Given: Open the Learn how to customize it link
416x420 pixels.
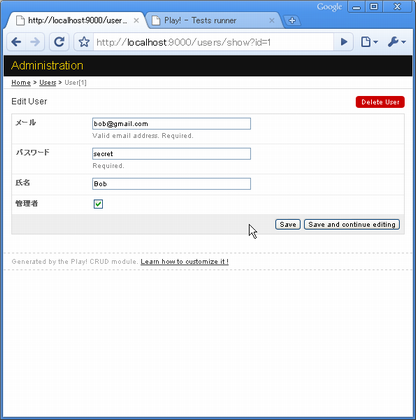Looking at the screenshot, I should coord(184,262).
